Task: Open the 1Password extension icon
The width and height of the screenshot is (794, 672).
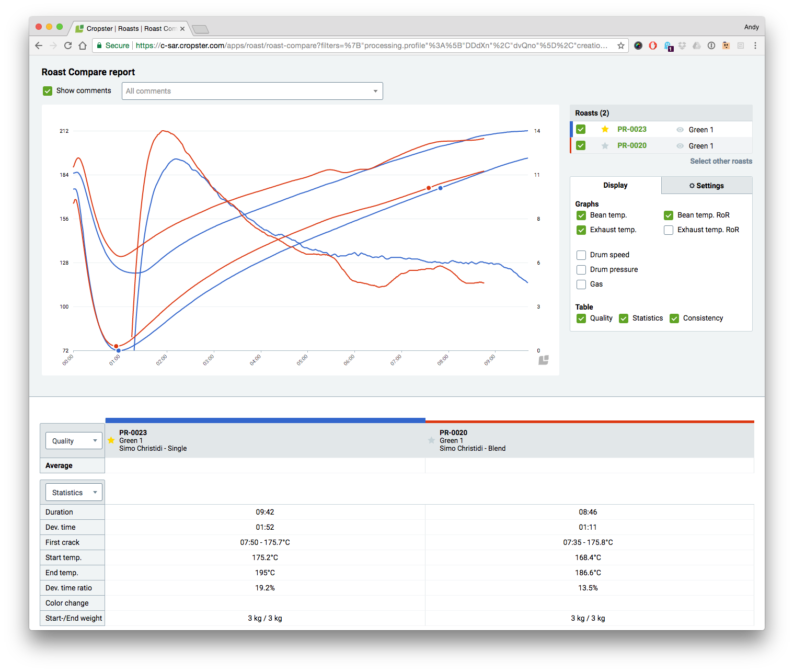Action: (711, 45)
